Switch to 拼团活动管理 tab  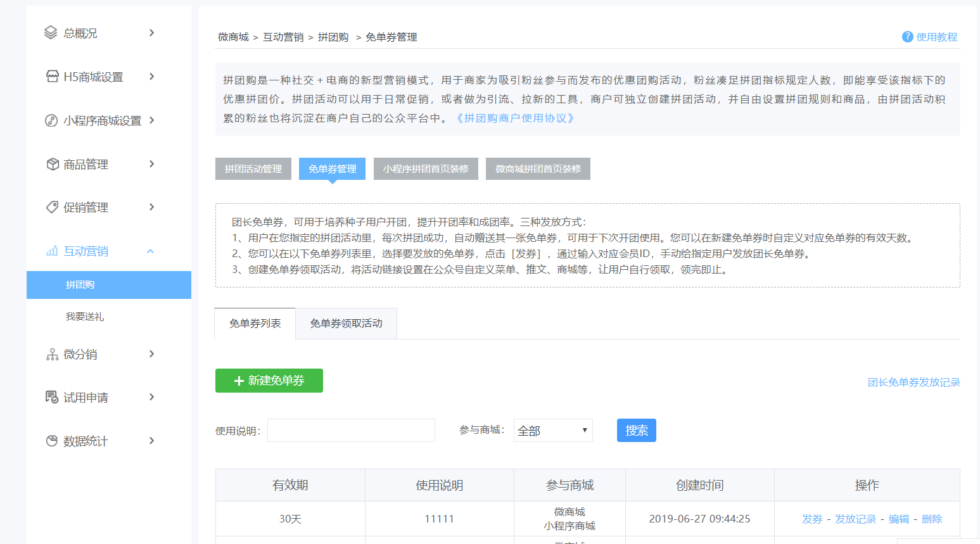pyautogui.click(x=253, y=168)
